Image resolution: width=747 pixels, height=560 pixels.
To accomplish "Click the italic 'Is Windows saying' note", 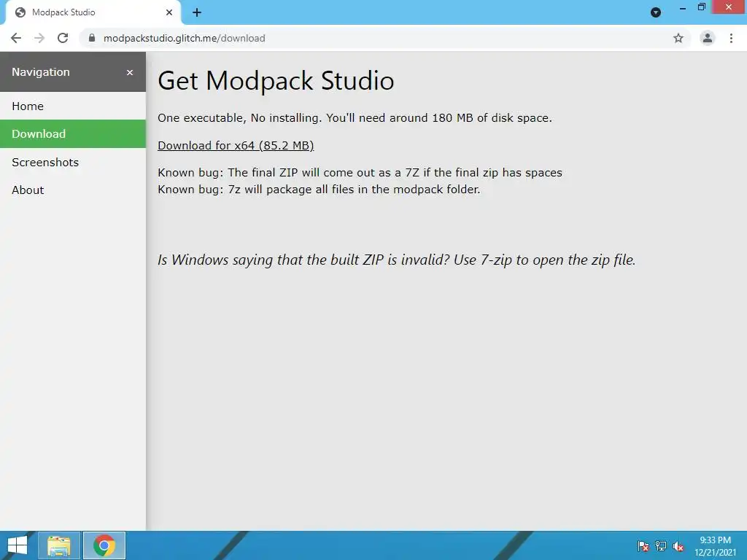I will point(396,260).
